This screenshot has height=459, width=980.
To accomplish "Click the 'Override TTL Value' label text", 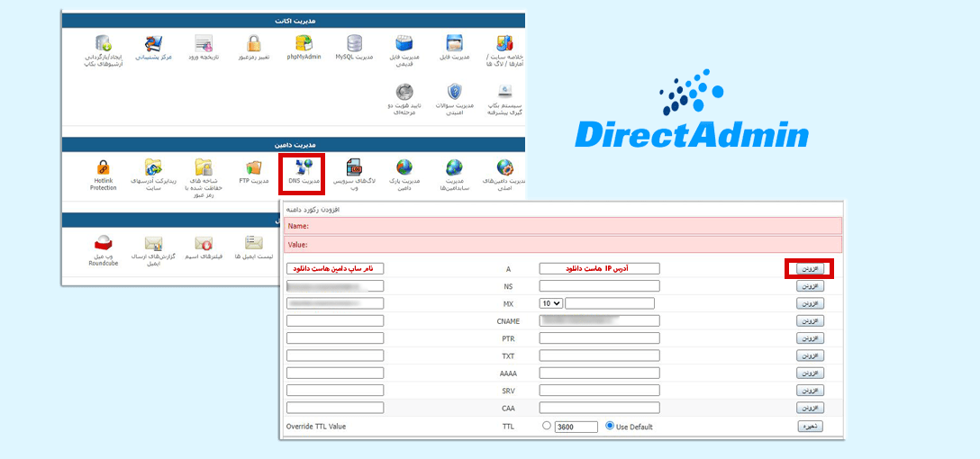I will (x=315, y=427).
